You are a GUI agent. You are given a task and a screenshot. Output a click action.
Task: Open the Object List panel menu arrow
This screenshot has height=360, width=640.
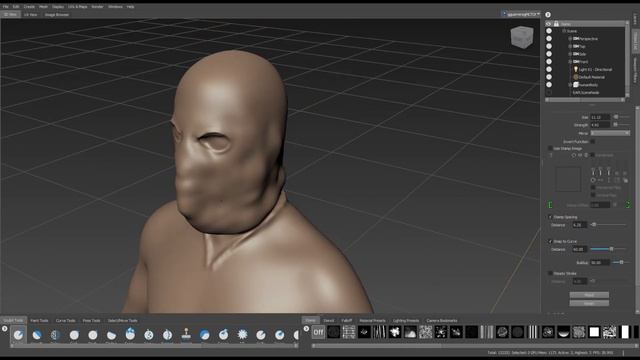tap(548, 15)
